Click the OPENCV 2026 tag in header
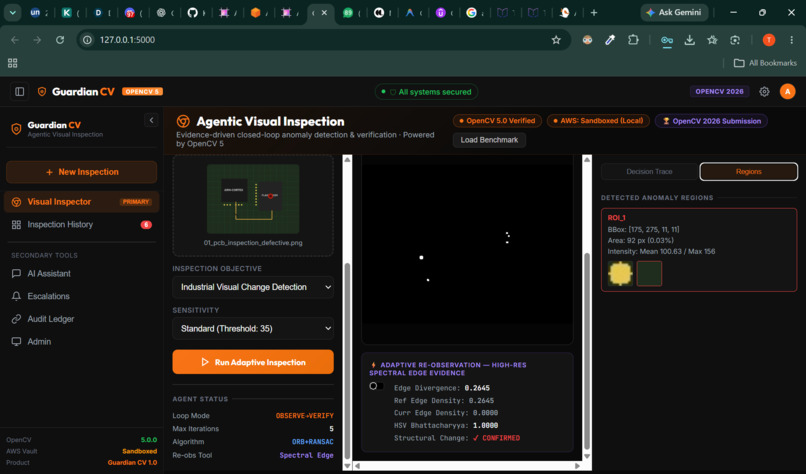806x474 pixels. (719, 92)
